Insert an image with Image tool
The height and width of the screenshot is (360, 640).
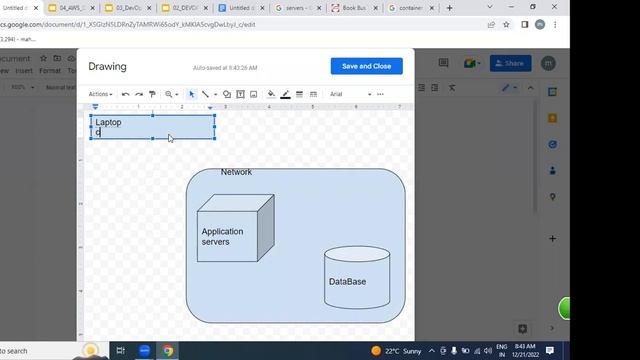[x=253, y=94]
